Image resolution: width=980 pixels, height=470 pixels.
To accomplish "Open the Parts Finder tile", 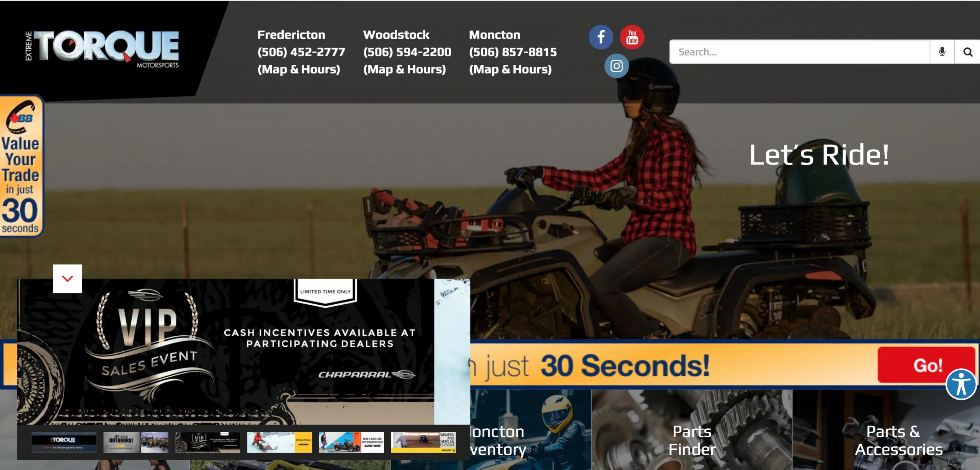I will [692, 430].
